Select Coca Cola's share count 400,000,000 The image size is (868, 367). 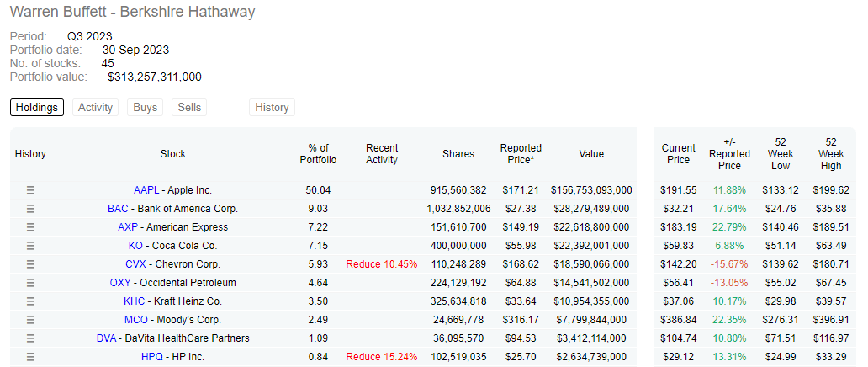458,246
